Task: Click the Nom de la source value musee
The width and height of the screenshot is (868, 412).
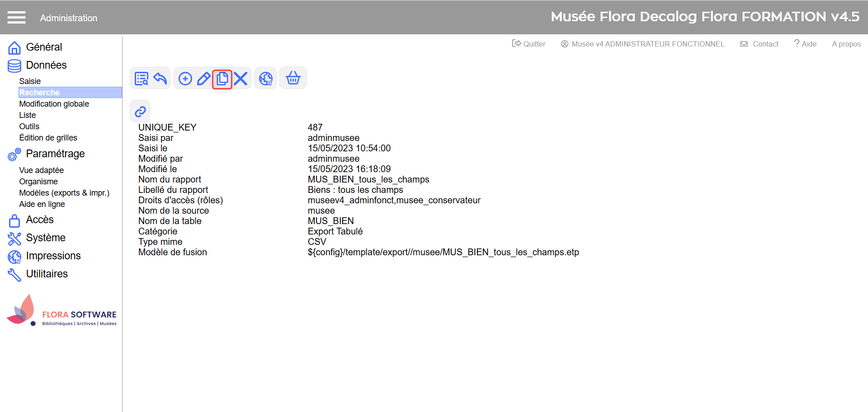Action: pos(321,211)
